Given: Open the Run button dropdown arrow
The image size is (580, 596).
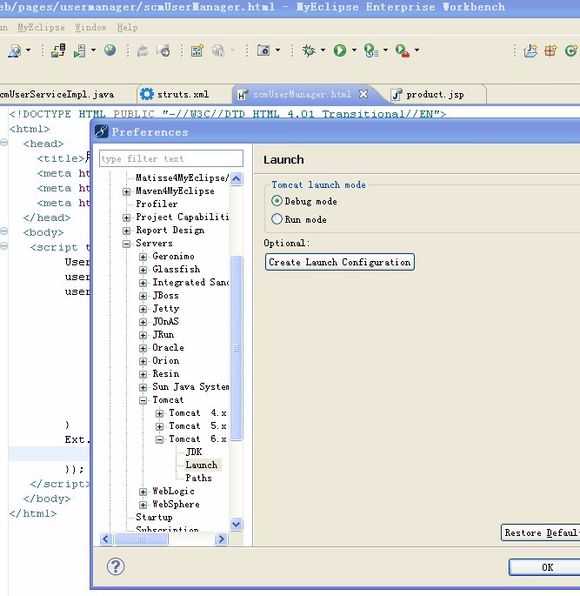Looking at the screenshot, I should pos(354,50).
